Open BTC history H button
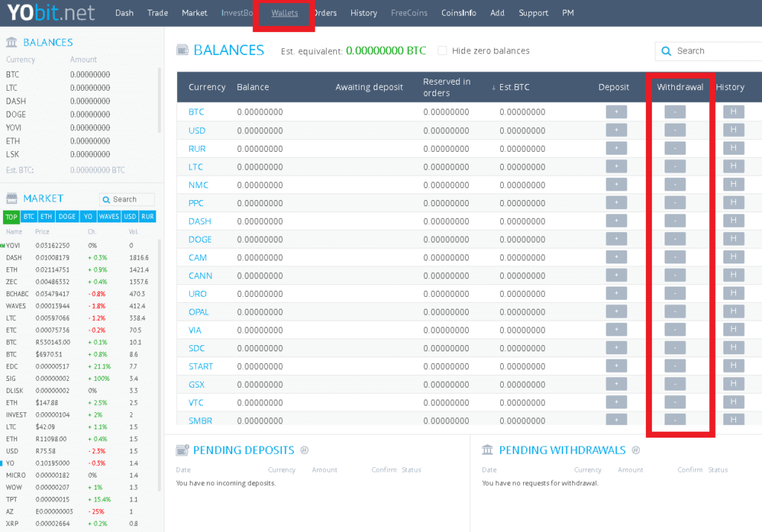Image resolution: width=762 pixels, height=532 pixels. click(x=733, y=112)
